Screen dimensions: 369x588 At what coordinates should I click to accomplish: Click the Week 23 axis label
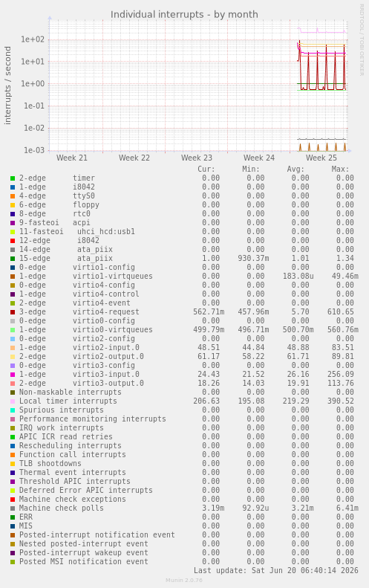point(197,158)
